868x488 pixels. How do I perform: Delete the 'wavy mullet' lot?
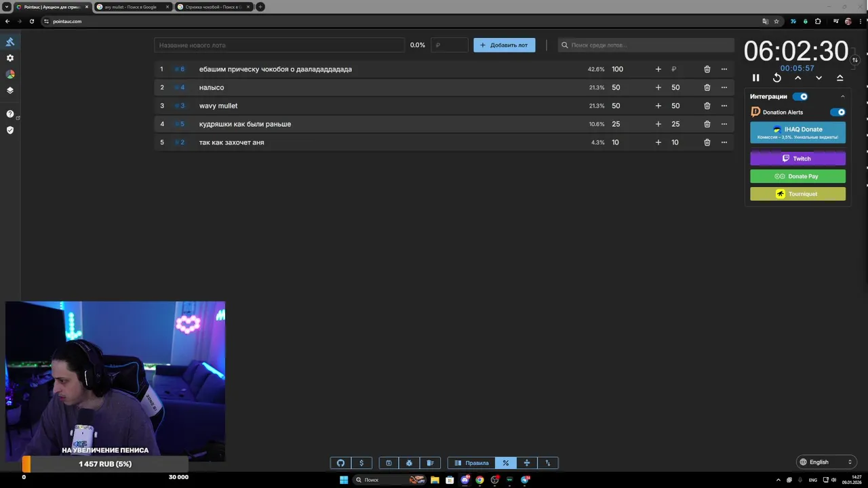pyautogui.click(x=707, y=106)
